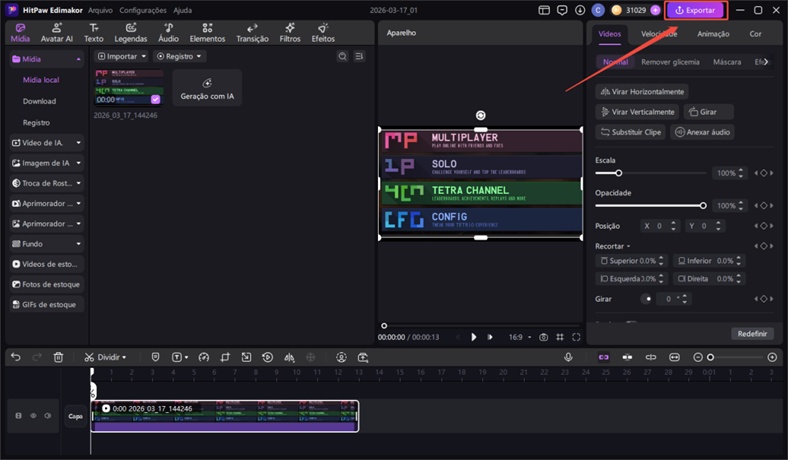Screen dimensions: 788x460
Task: Click the play button under preview
Action: point(473,337)
